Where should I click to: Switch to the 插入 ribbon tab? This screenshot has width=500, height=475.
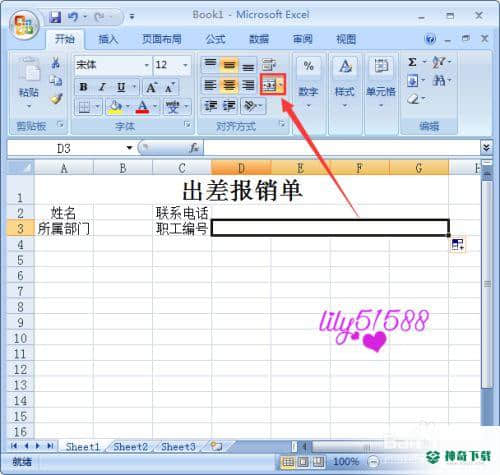(x=108, y=39)
